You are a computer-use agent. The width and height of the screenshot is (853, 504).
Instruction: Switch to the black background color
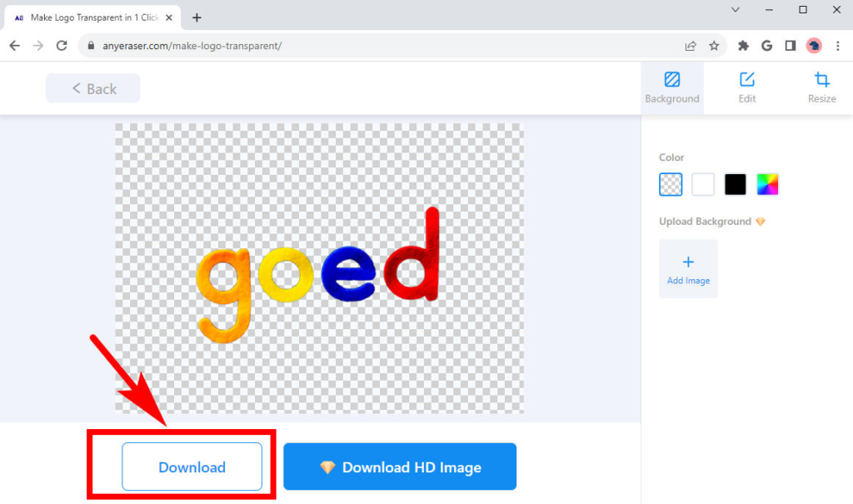[735, 184]
